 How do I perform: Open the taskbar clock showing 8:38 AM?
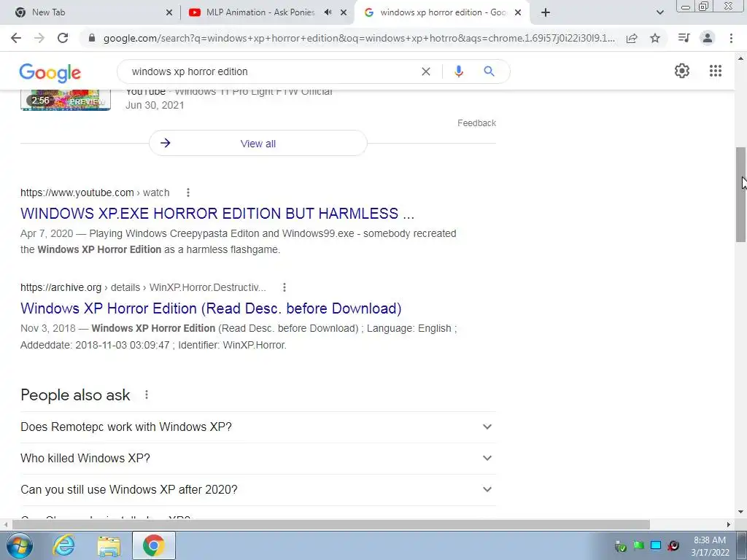710,546
